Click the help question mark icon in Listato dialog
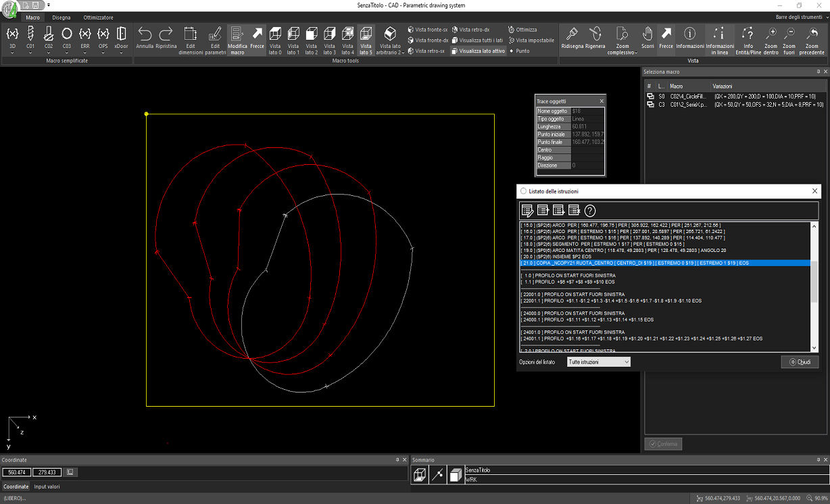 point(590,210)
